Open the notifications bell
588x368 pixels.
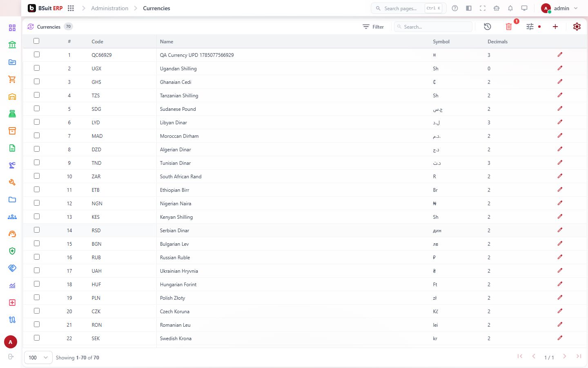click(x=510, y=8)
